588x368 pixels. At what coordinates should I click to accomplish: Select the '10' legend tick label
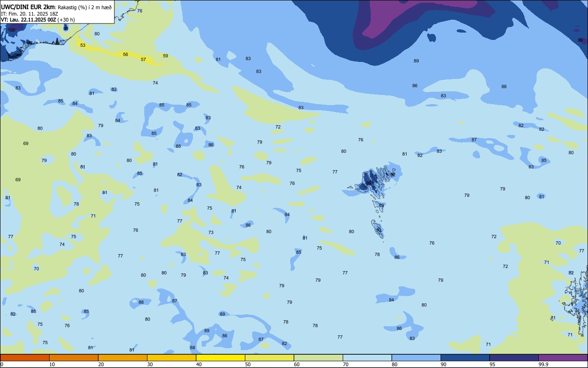coord(52,364)
